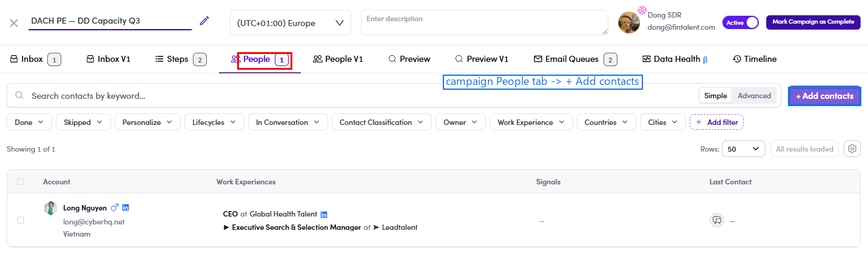Expand the Executive Search & Selection Manager entry

click(x=226, y=227)
